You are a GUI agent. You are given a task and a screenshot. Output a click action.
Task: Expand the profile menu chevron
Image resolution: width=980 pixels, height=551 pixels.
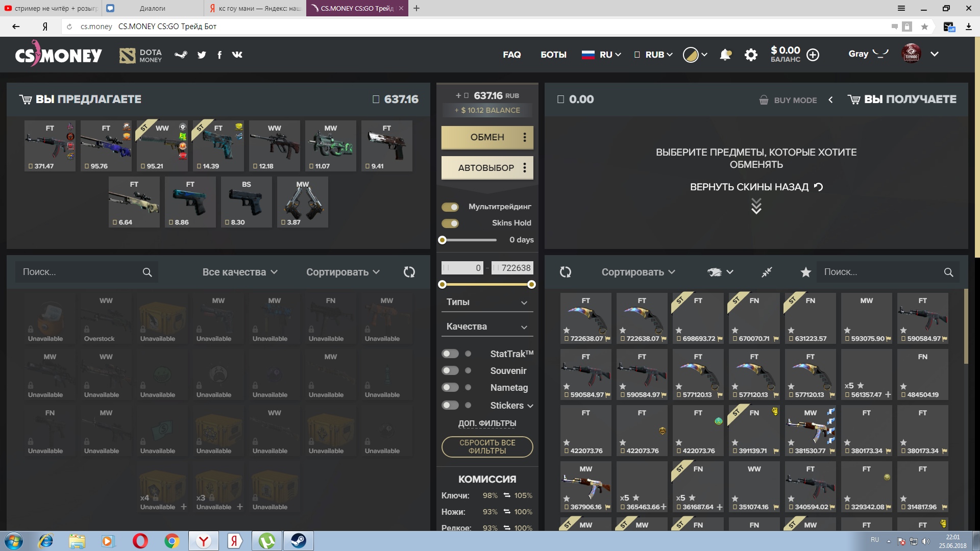tap(935, 54)
